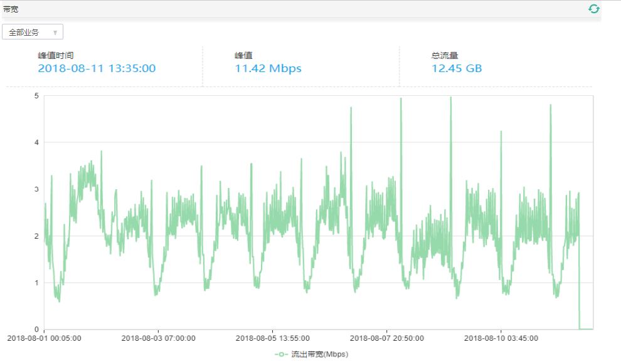
Task: Click the green refresh icon
Action: click(x=593, y=9)
